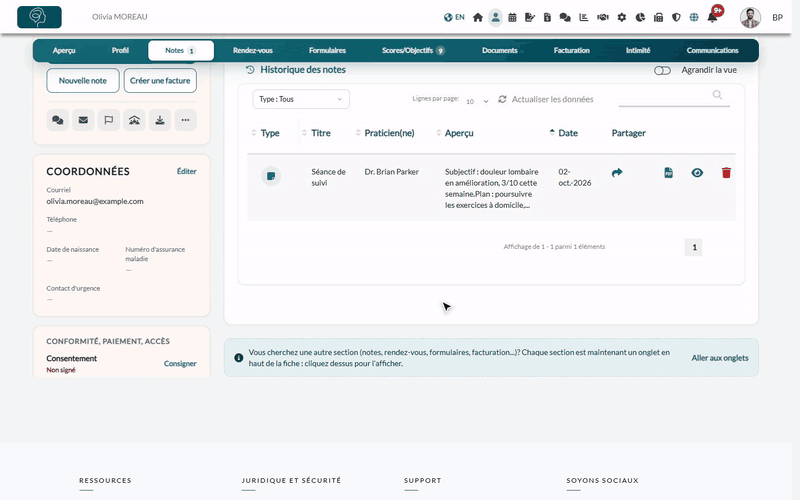This screenshot has width=800, height=500.
Task: Click the Aller aux onglets link
Action: 720,358
